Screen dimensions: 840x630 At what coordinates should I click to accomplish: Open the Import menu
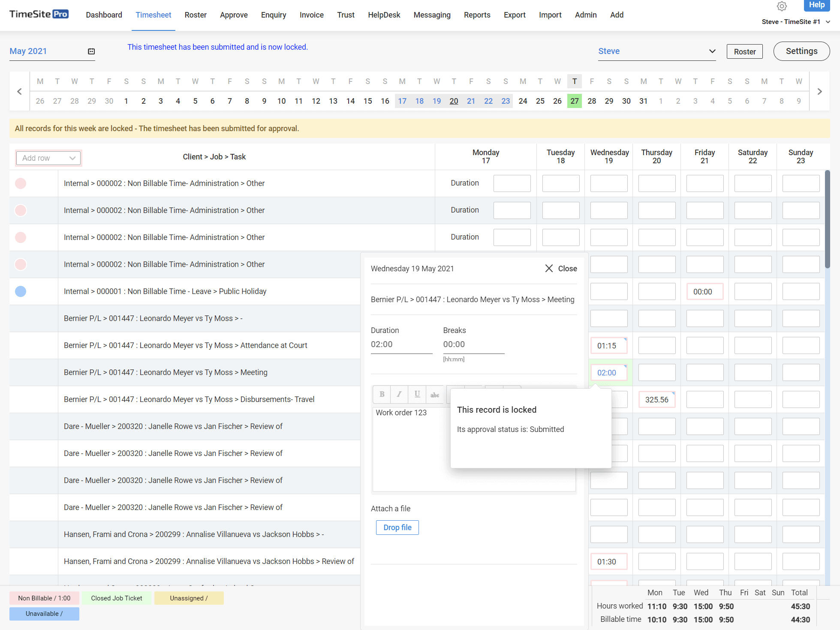coord(550,15)
